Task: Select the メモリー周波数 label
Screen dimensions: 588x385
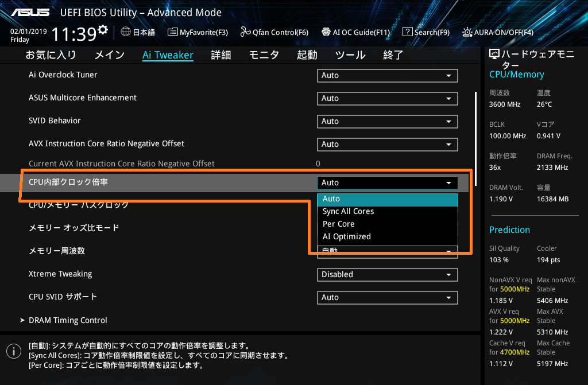Action: tap(57, 251)
